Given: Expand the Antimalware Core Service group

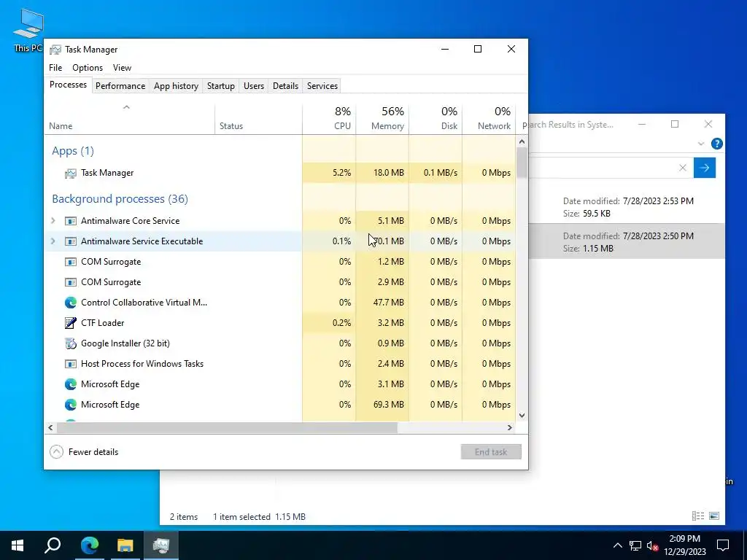Looking at the screenshot, I should [53, 221].
